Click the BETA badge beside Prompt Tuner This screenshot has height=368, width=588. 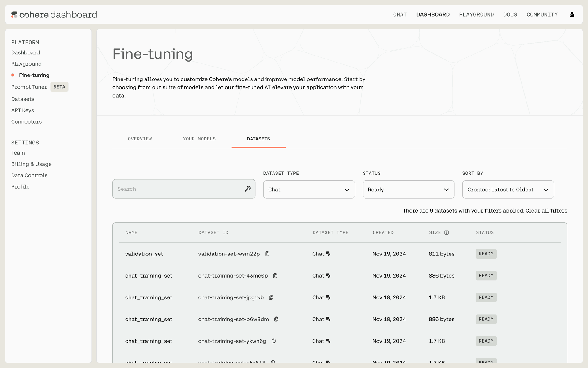point(59,87)
